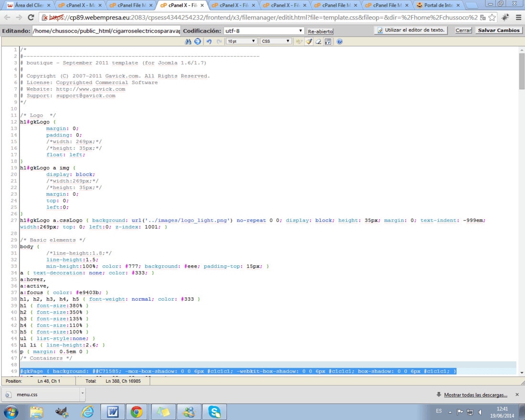
Task: Redo the last undone edit
Action: click(x=219, y=42)
